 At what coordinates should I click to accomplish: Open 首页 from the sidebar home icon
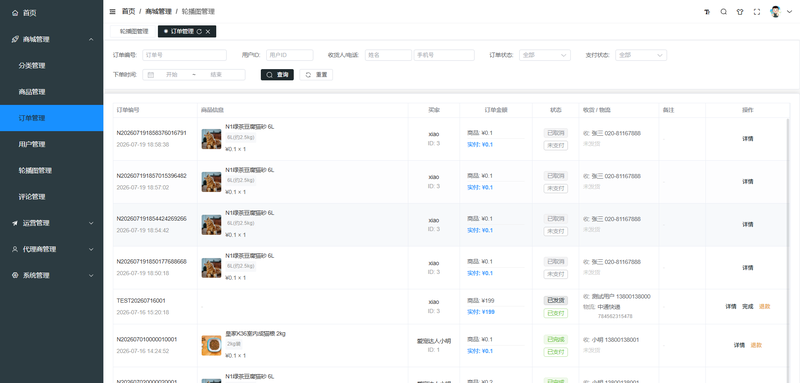tap(15, 13)
